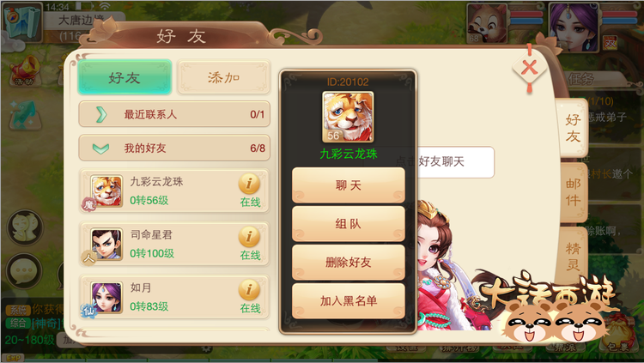Open the world map icon
644x363 pixels.
(22, 21)
